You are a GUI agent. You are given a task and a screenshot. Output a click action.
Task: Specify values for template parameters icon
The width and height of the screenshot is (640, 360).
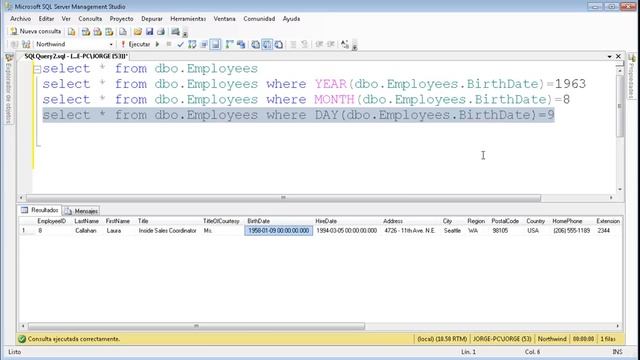[345, 44]
